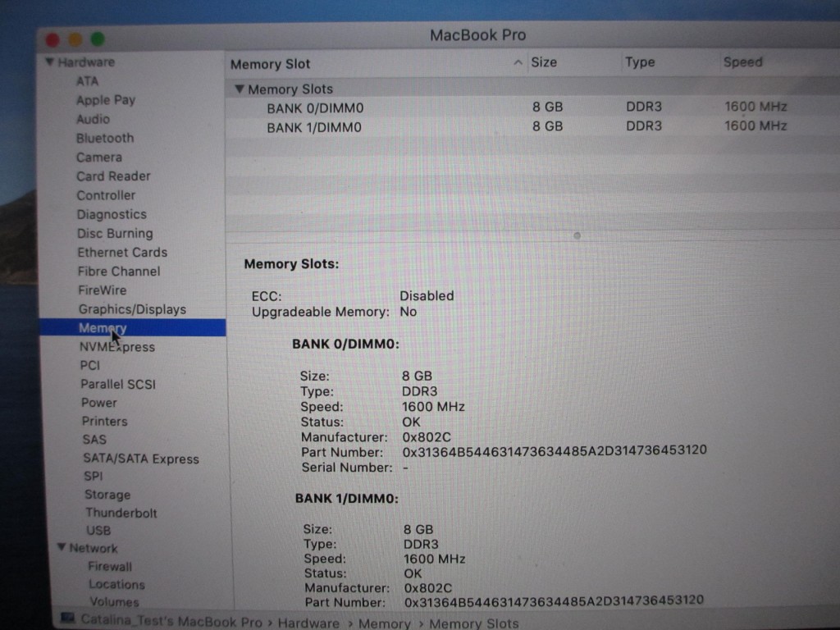Screen dimensions: 840x630
Task: Click the Upgradeable Memory No value
Action: click(409, 312)
